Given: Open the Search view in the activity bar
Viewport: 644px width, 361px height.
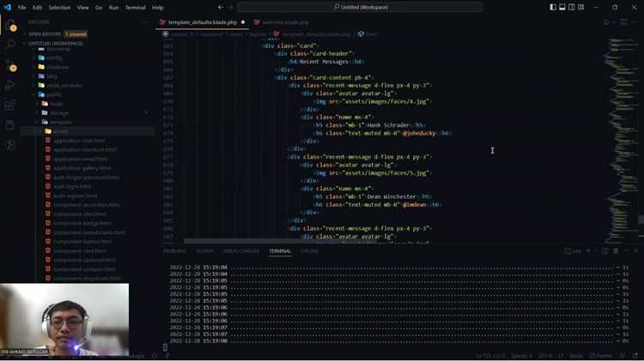Looking at the screenshot, I should tap(10, 45).
